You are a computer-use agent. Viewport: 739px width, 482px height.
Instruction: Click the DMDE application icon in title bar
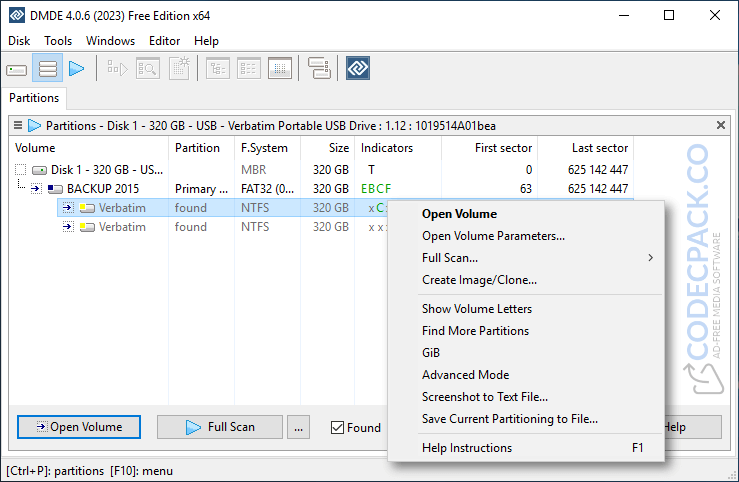coord(17,15)
